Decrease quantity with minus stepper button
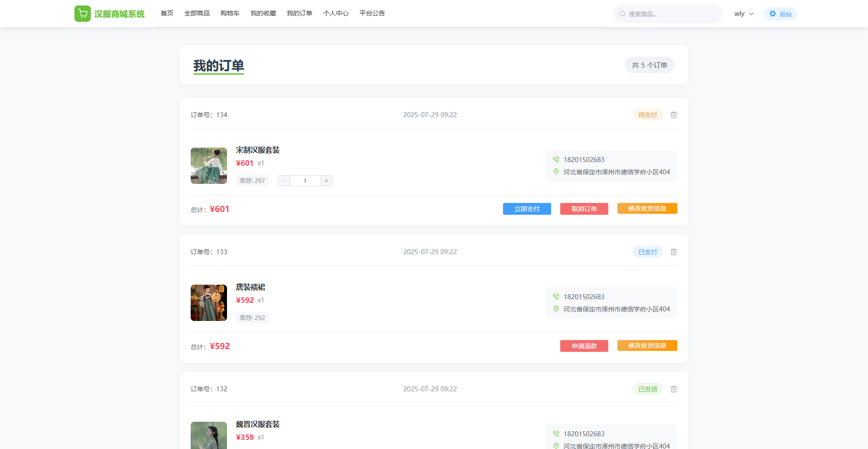Viewport: 868px width, 449px height. (284, 181)
